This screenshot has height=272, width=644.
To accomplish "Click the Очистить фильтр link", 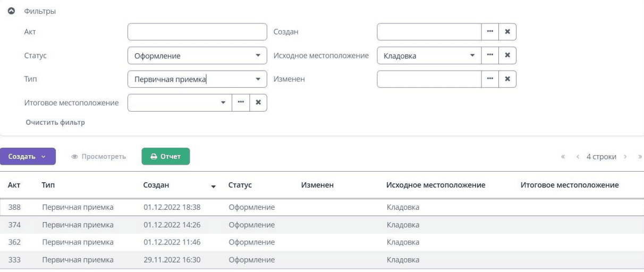I will [x=55, y=123].
